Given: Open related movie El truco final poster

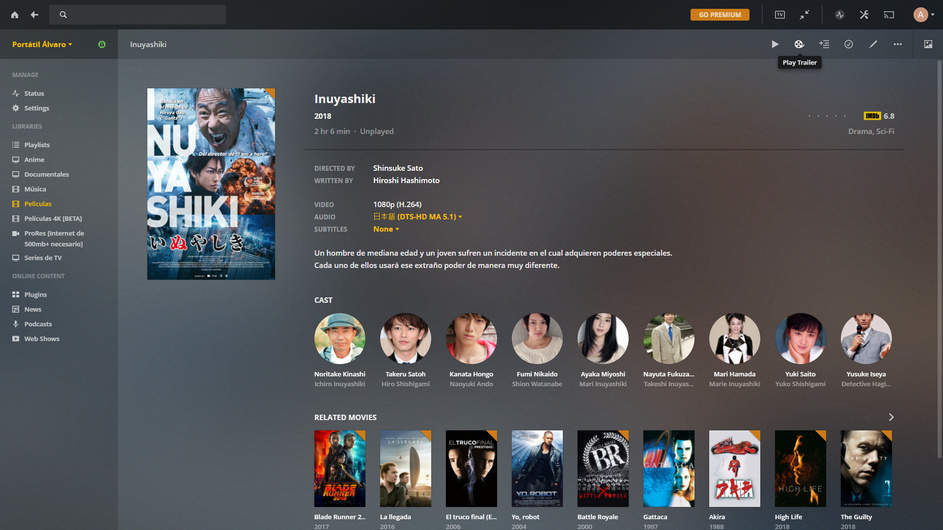Looking at the screenshot, I should [x=471, y=468].
